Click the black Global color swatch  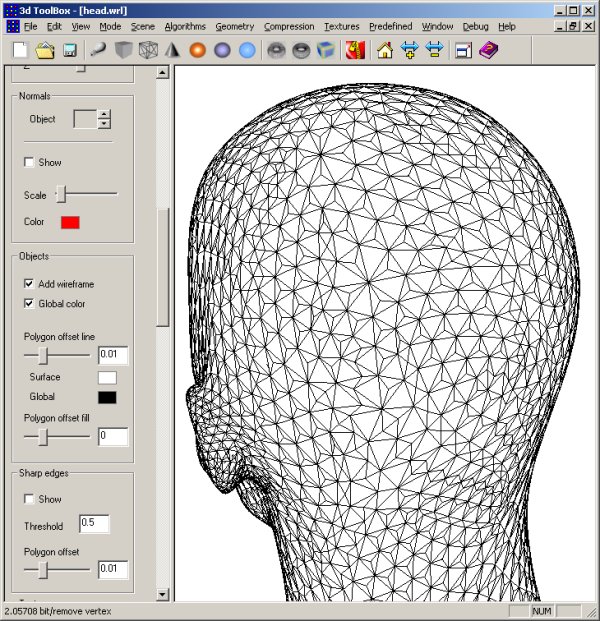pyautogui.click(x=106, y=397)
